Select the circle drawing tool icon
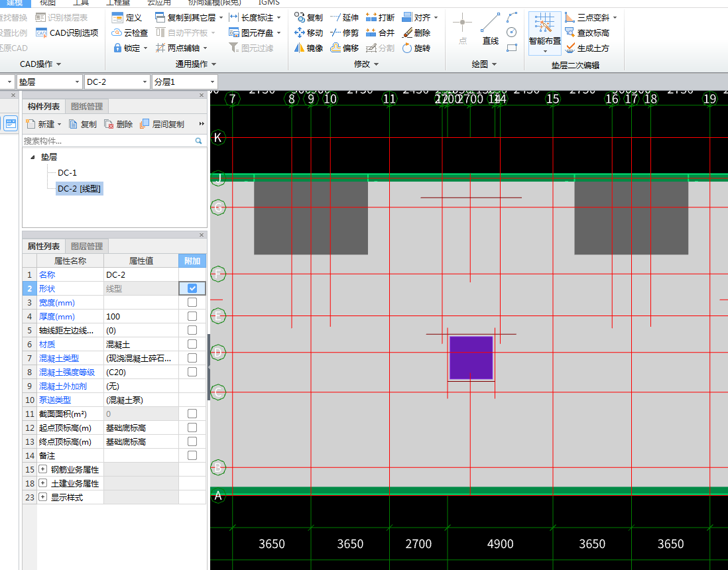The height and width of the screenshot is (570, 728). [512, 32]
